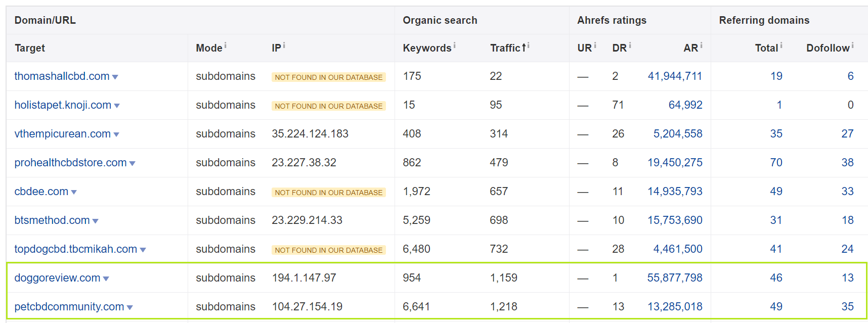
Task: Open holistapet.knoji.com target link
Action: pos(63,105)
